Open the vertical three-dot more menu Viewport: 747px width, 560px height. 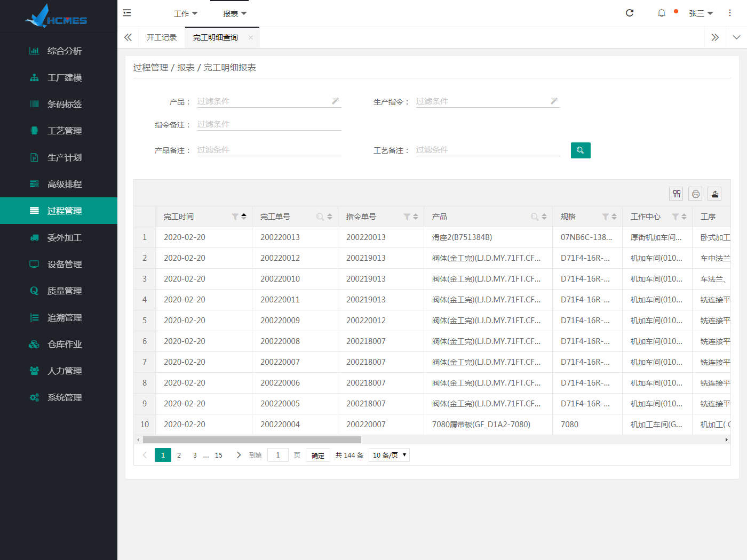(730, 13)
